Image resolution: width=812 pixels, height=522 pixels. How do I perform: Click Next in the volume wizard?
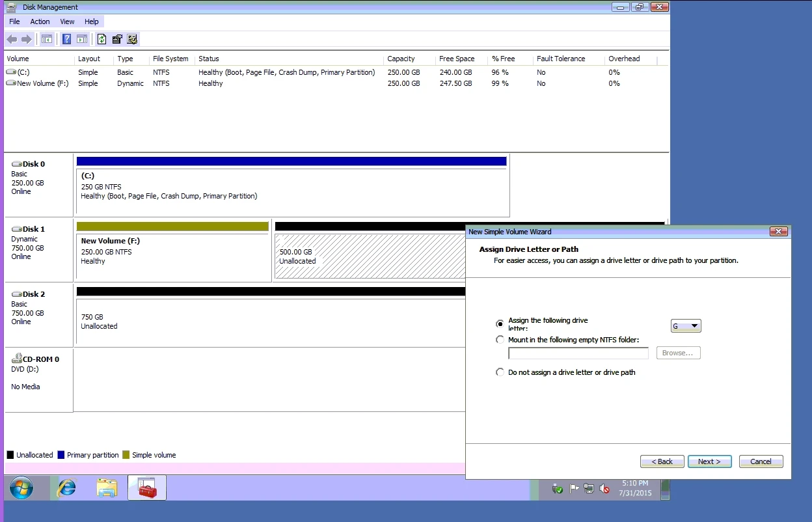709,461
